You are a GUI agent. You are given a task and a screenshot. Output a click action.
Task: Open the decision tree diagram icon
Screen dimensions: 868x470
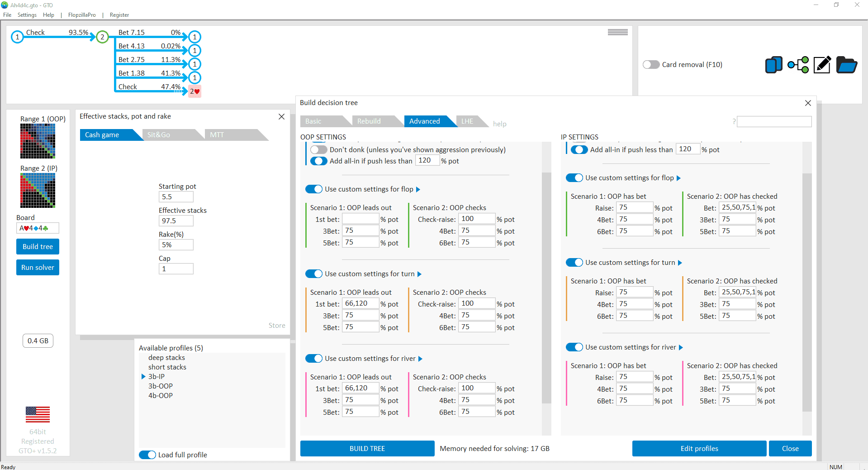(798, 65)
